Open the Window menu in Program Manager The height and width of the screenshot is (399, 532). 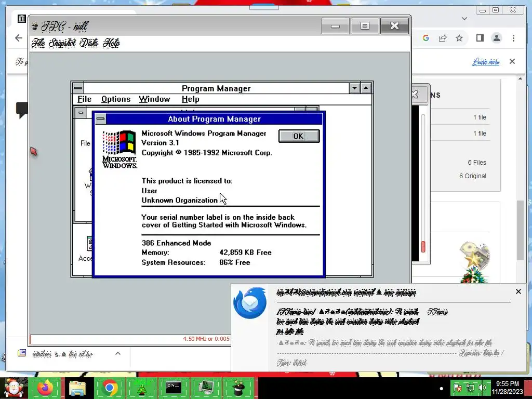(x=154, y=99)
